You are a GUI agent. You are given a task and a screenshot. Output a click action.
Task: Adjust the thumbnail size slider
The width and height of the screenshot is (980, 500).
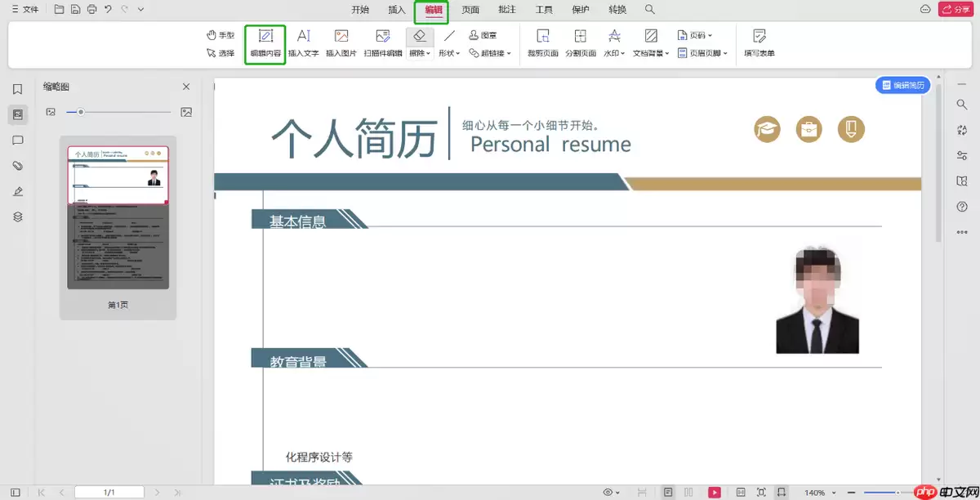click(x=80, y=112)
